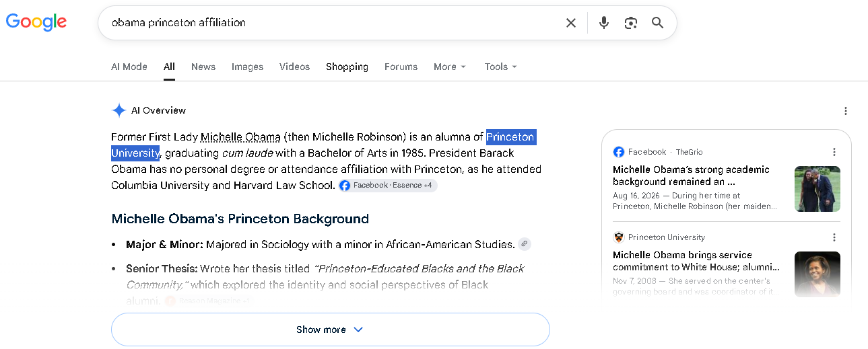Open the Shopping tab

pos(347,67)
